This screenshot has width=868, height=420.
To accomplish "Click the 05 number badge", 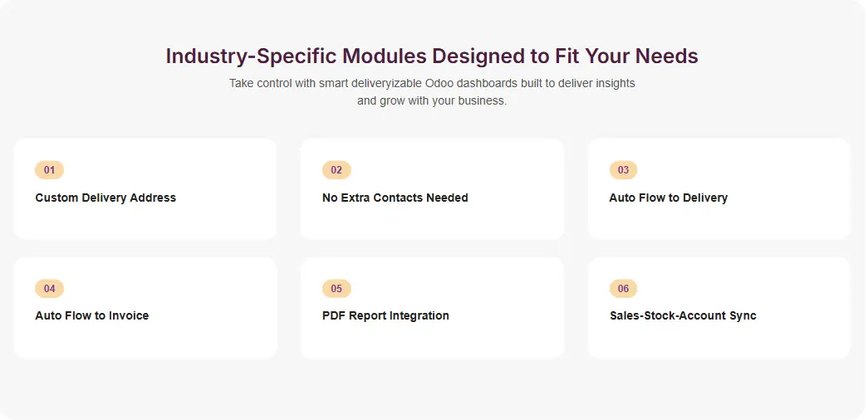I will [336, 289].
